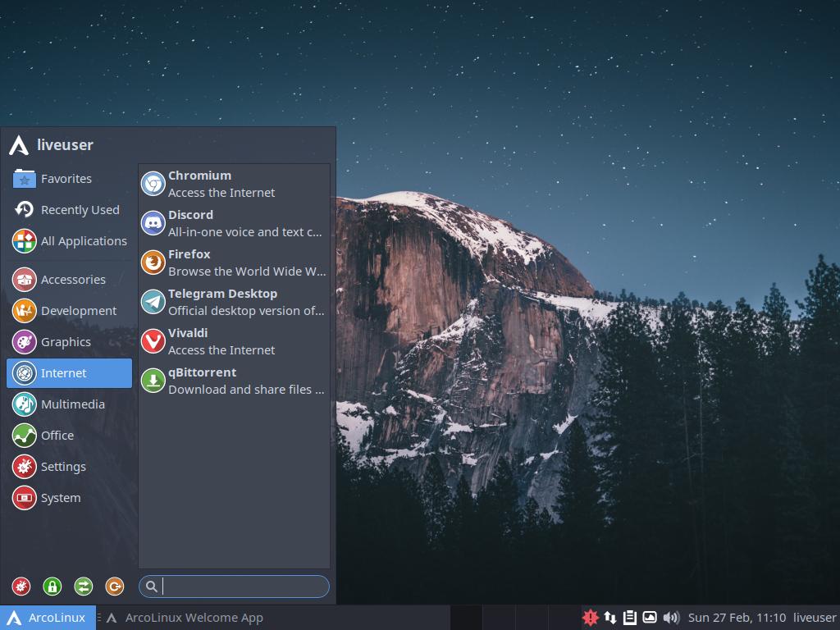Click the liveuser name in menu header

tap(65, 144)
